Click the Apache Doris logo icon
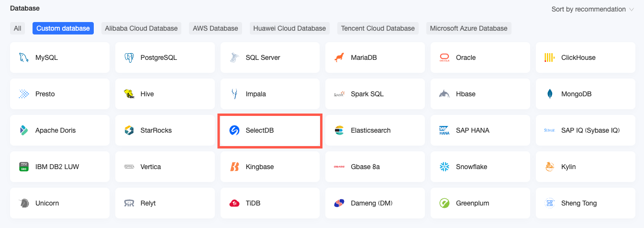The height and width of the screenshot is (228, 644). coord(23,130)
